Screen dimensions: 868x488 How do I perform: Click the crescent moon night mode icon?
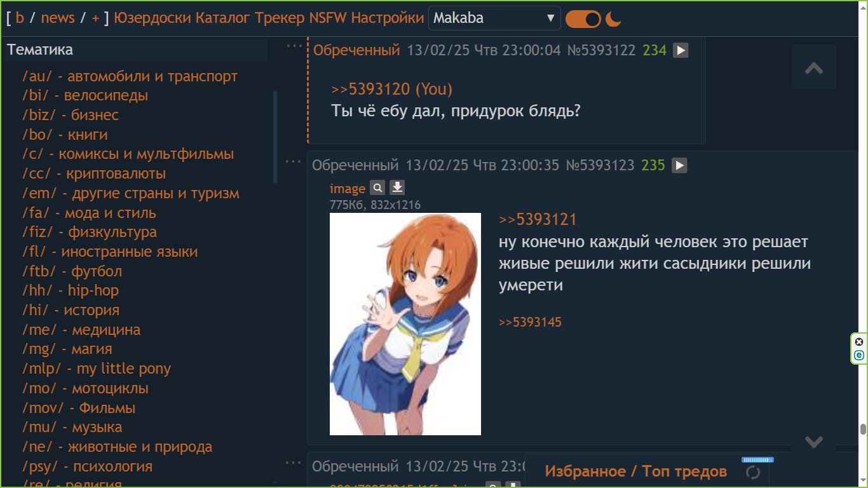coord(613,19)
